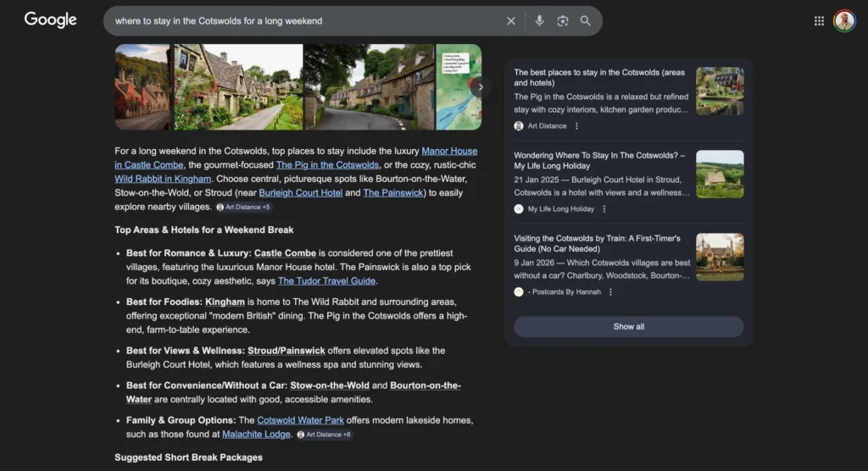Image resolution: width=868 pixels, height=471 pixels.
Task: Open thumbnail beside My Life Long Holiday article
Action: (x=720, y=174)
